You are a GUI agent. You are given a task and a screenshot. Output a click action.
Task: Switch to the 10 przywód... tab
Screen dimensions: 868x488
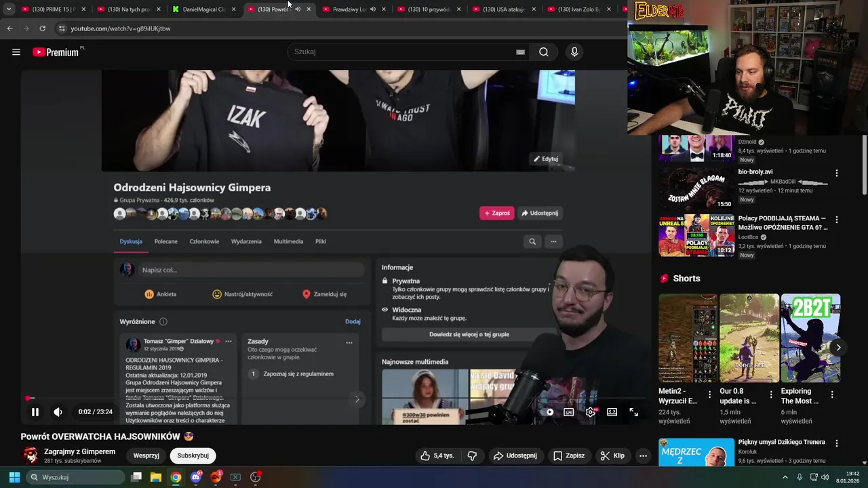(x=429, y=9)
